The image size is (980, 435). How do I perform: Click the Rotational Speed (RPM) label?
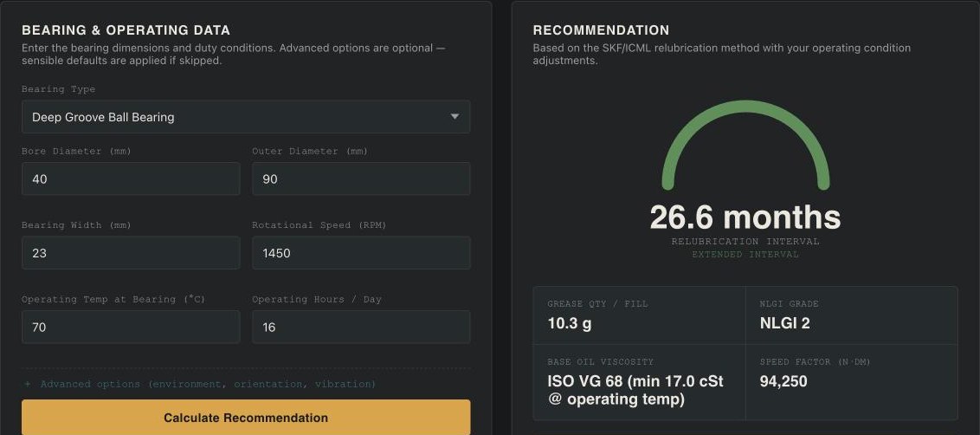(x=319, y=224)
